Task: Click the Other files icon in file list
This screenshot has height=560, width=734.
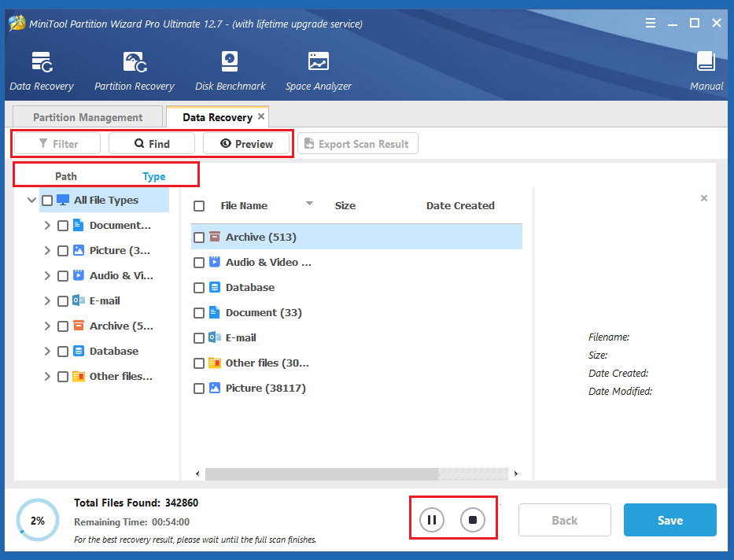Action: tap(215, 363)
